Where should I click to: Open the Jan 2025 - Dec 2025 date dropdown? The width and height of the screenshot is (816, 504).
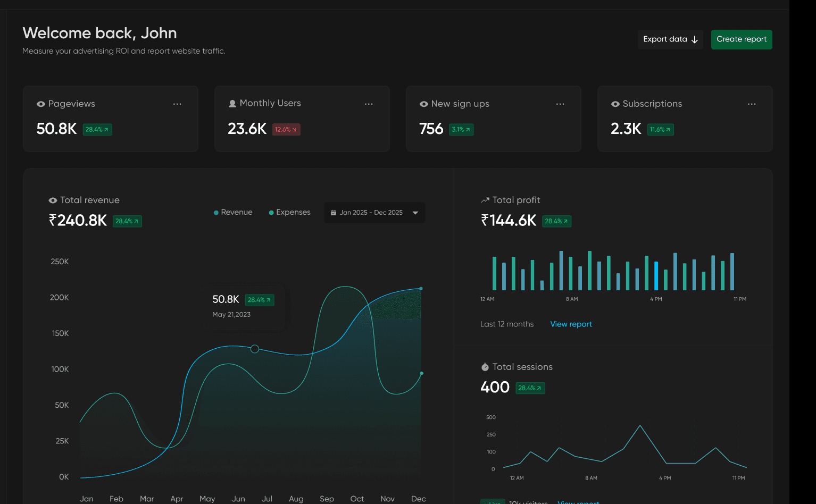(x=374, y=213)
